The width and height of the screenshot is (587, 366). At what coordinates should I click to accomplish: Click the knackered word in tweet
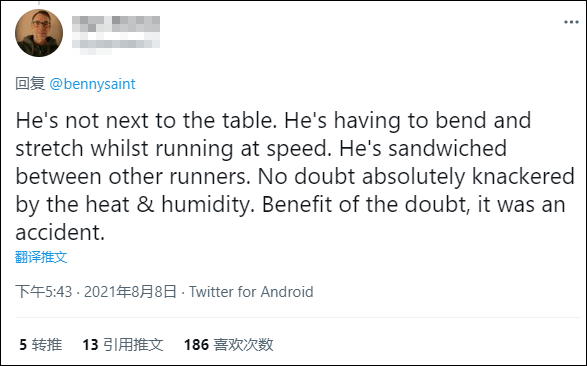pyautogui.click(x=523, y=176)
